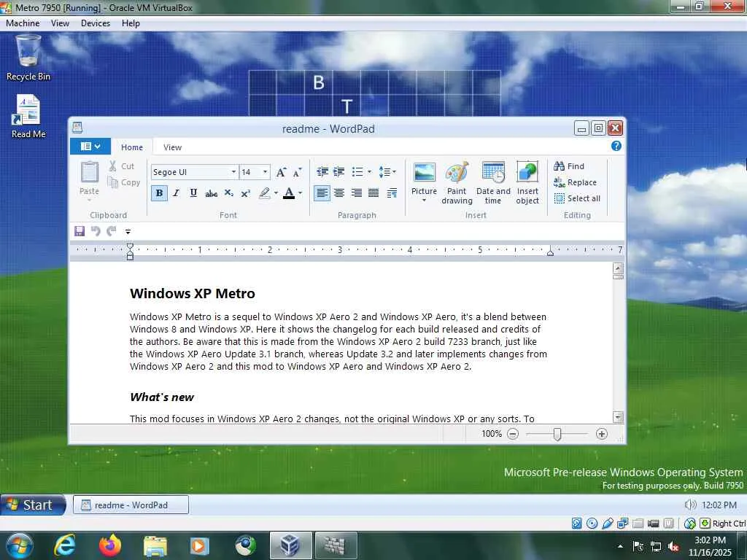Click the Start button in guest
The width and height of the screenshot is (747, 560).
32,505
